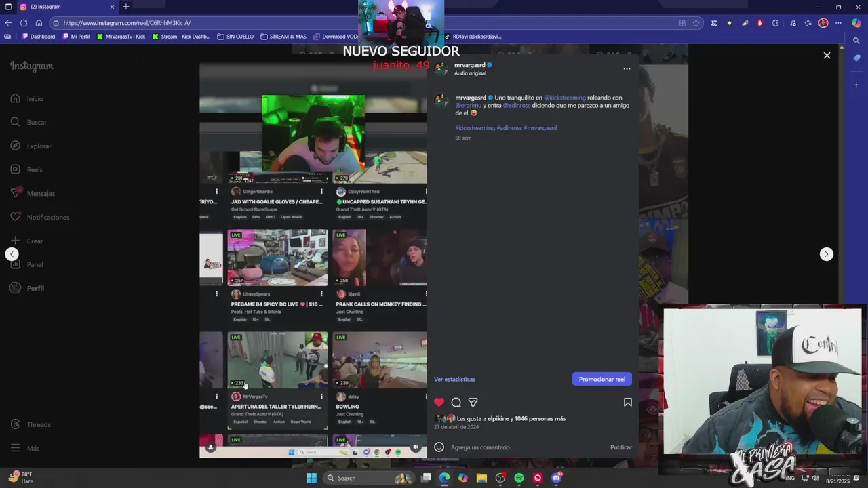Open the @kickstreaming mention link
Screen dimensions: 868x488
pyautogui.click(x=564, y=98)
